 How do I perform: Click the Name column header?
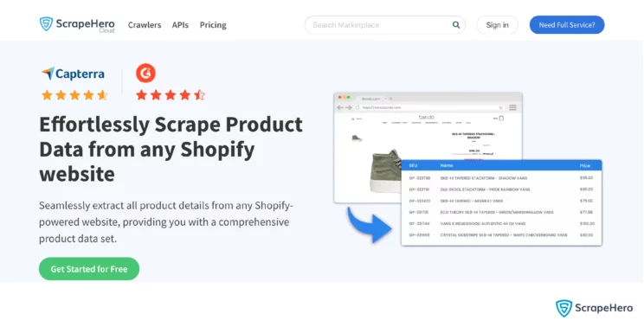click(x=447, y=165)
